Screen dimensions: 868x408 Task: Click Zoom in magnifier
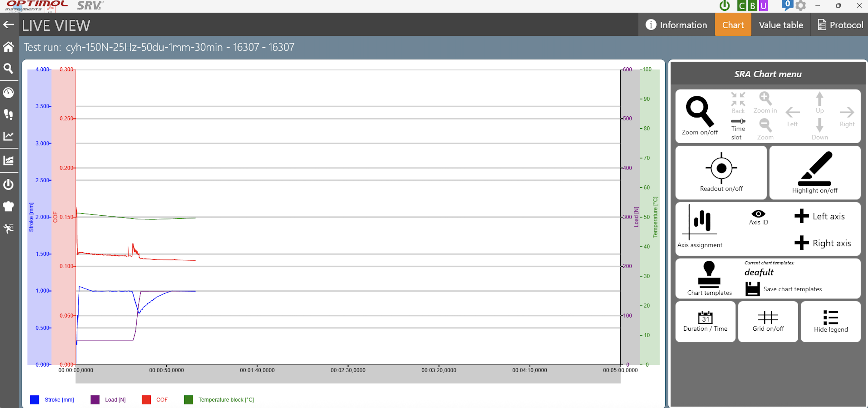(x=765, y=103)
